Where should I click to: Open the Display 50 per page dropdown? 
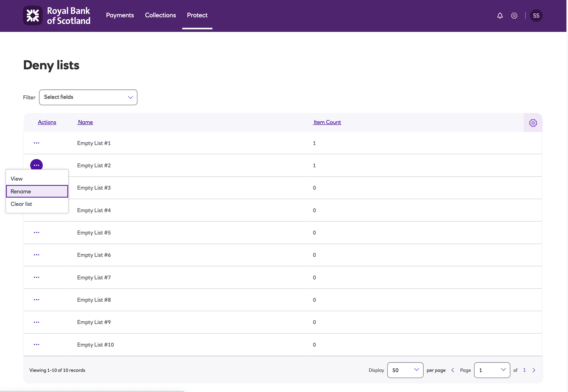[405, 370]
